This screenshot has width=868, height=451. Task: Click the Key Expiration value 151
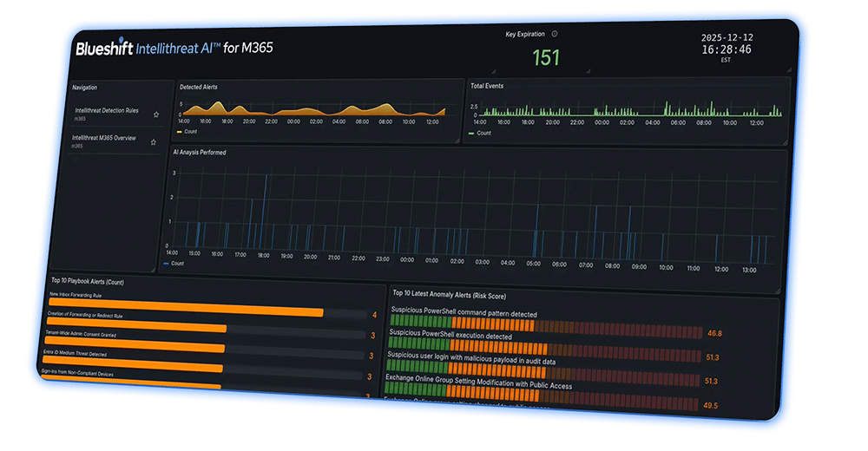pyautogui.click(x=546, y=58)
